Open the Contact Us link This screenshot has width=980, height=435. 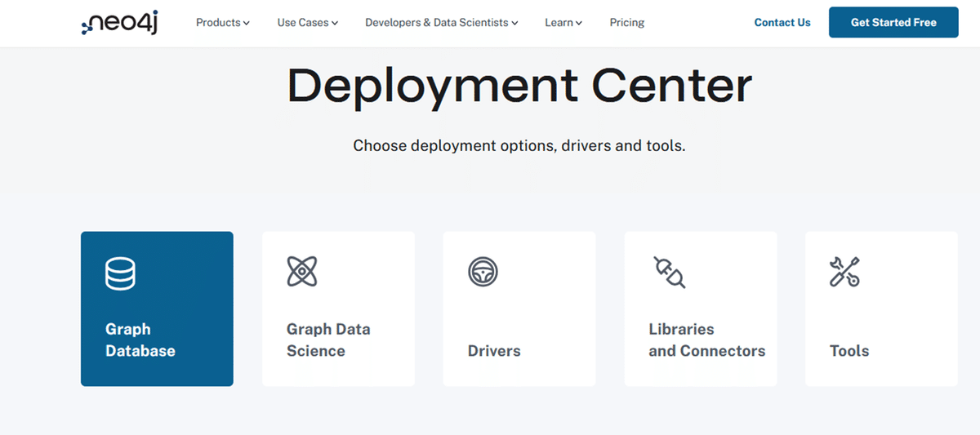(782, 23)
